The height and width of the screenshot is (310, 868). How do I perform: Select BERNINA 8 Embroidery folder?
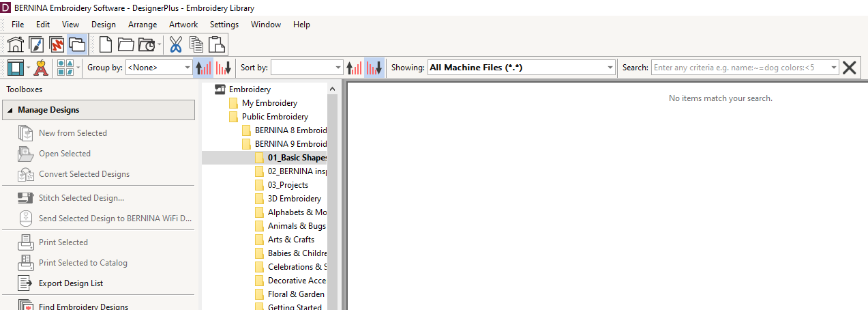(x=290, y=130)
